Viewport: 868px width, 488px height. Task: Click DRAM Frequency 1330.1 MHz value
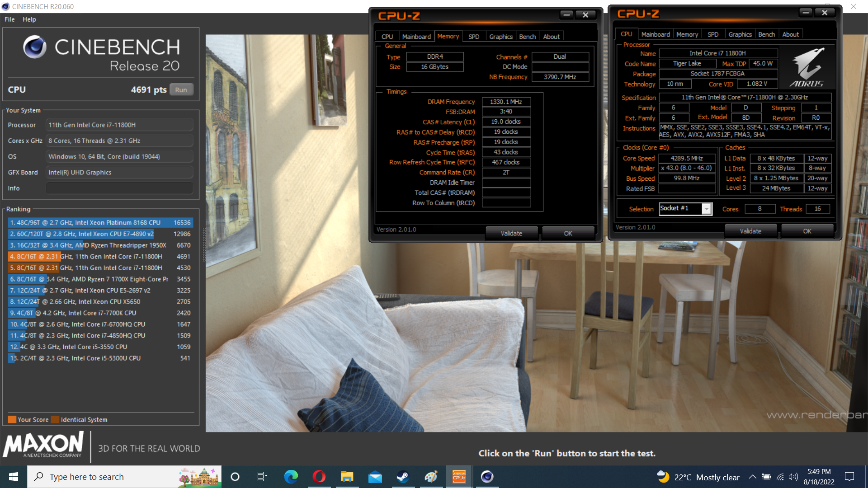click(x=506, y=102)
